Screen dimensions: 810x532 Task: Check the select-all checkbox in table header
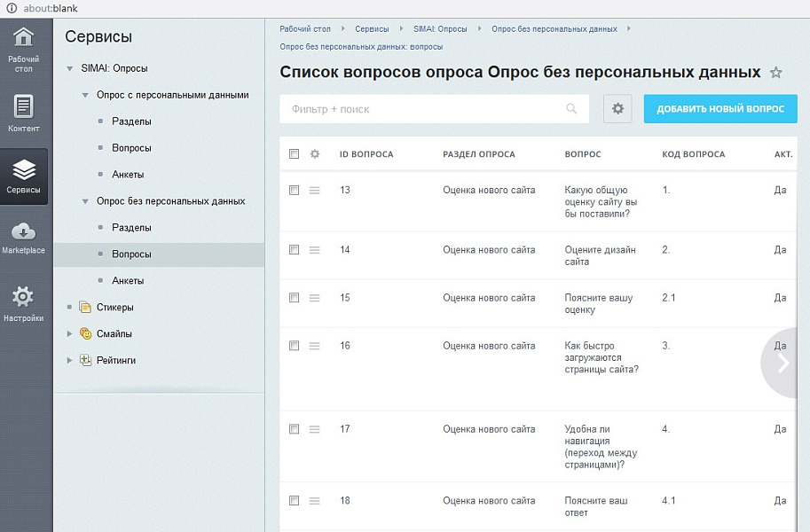(295, 154)
